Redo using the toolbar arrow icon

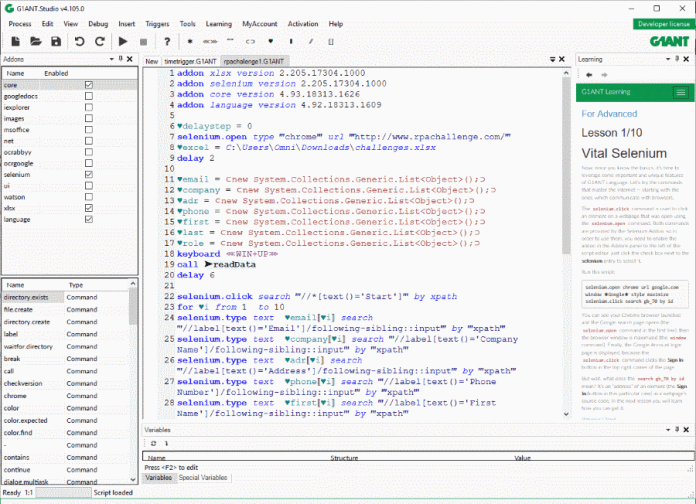98,41
